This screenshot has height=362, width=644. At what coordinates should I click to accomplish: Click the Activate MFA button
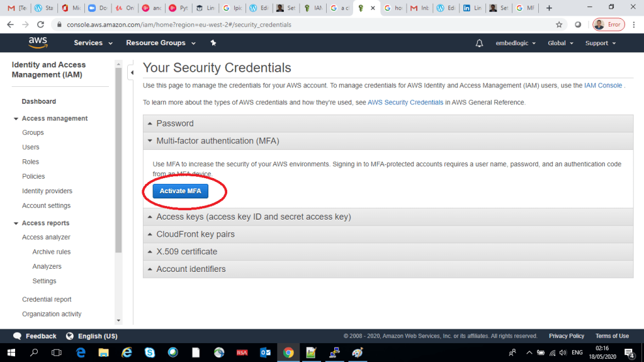point(180,191)
